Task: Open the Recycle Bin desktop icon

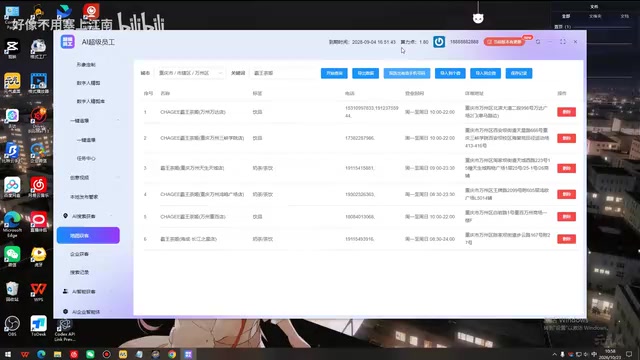Action: pos(12,291)
